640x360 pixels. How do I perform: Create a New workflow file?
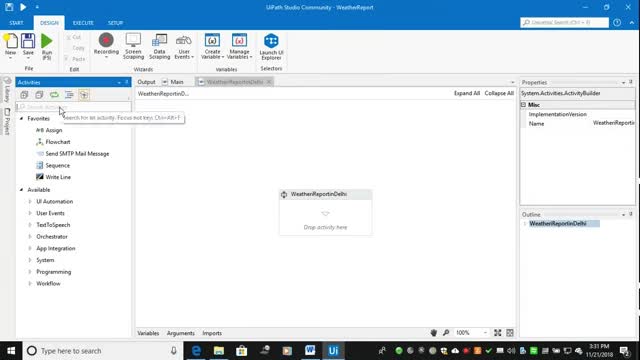[x=11, y=46]
